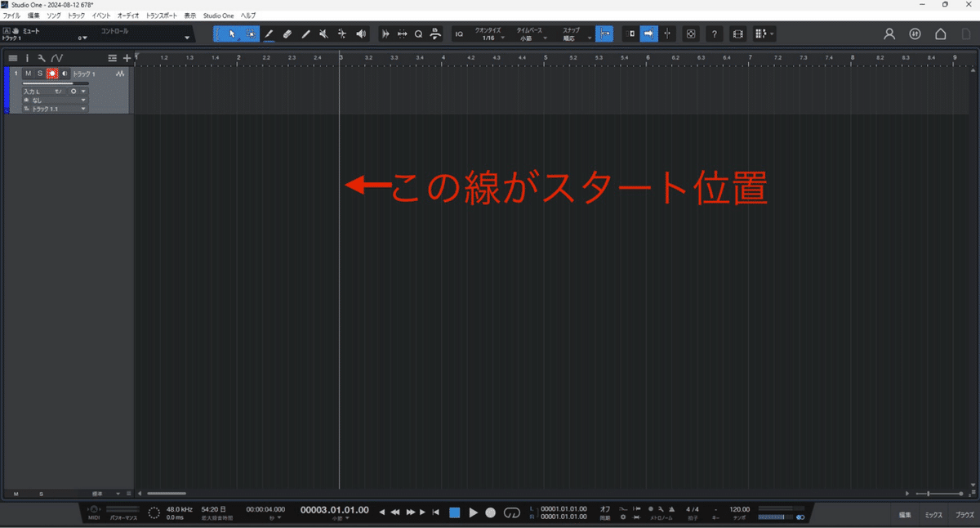
Task: Select the Listen tool speaker icon
Action: [362, 34]
